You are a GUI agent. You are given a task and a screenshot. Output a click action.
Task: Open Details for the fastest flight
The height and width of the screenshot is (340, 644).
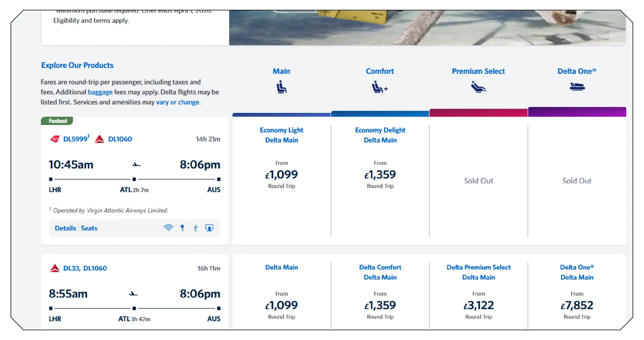(x=65, y=228)
